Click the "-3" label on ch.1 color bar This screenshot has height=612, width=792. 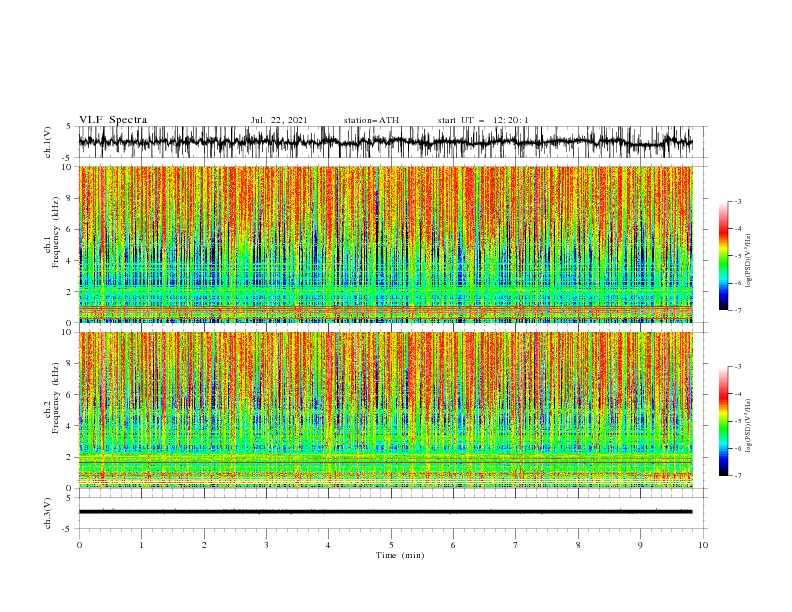tap(738, 201)
